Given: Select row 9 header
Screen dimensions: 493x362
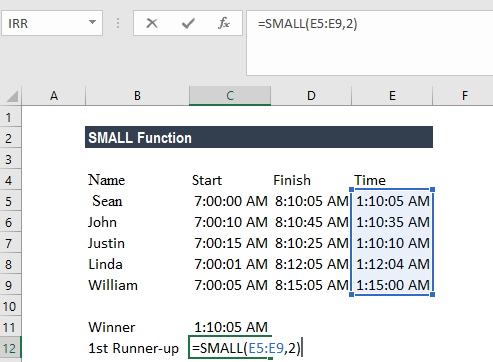Looking at the screenshot, I should click(x=11, y=285).
